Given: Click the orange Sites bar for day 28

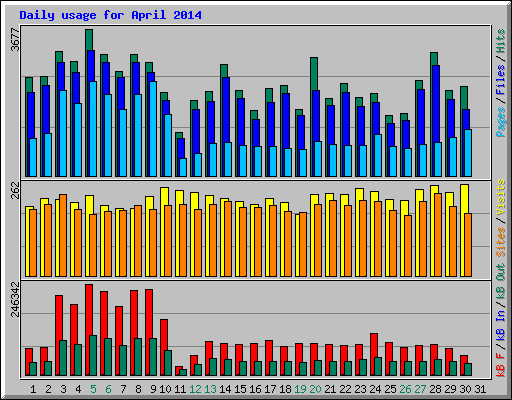Looking at the screenshot, I should click(438, 235).
